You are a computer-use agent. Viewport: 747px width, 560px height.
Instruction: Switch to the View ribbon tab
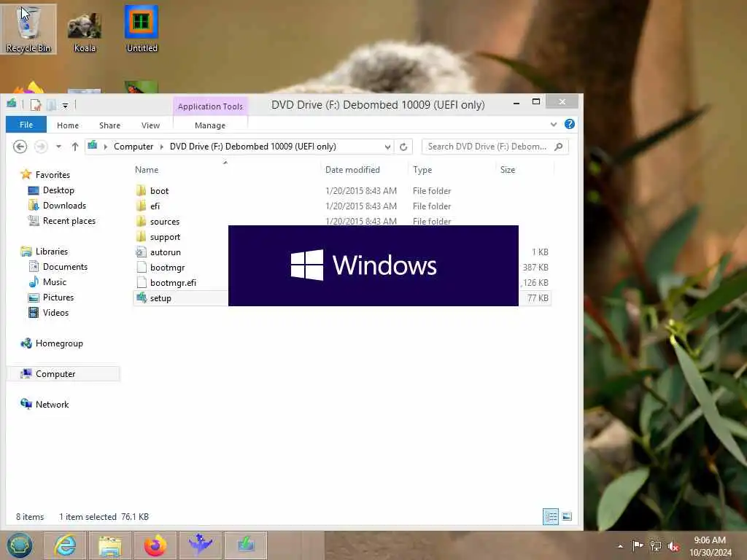(150, 125)
